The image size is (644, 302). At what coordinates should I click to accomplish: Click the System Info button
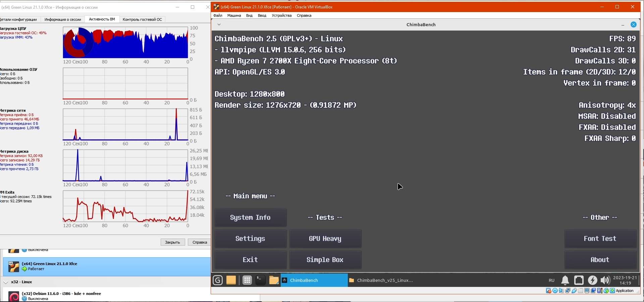click(x=251, y=217)
